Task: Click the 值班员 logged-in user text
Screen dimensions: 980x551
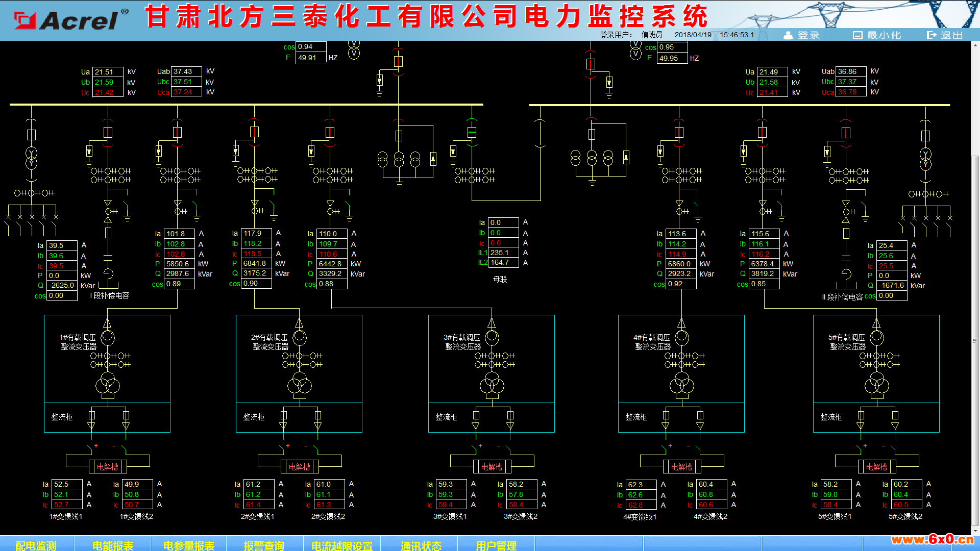Action: 652,35
